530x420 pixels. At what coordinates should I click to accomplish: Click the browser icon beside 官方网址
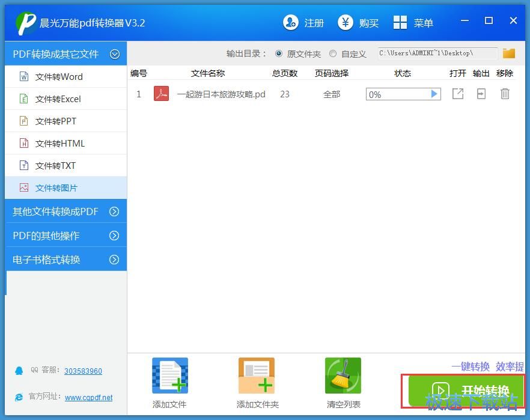(x=19, y=397)
